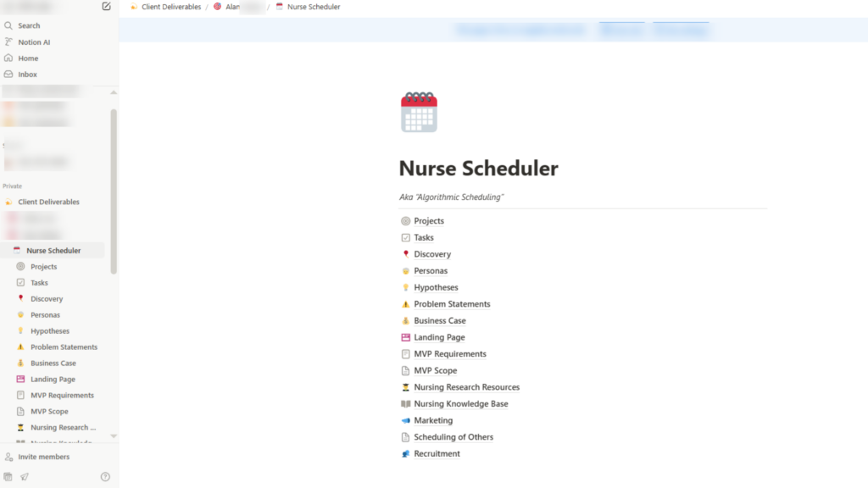The height and width of the screenshot is (488, 868).
Task: Open Search in the sidebar
Action: (29, 25)
